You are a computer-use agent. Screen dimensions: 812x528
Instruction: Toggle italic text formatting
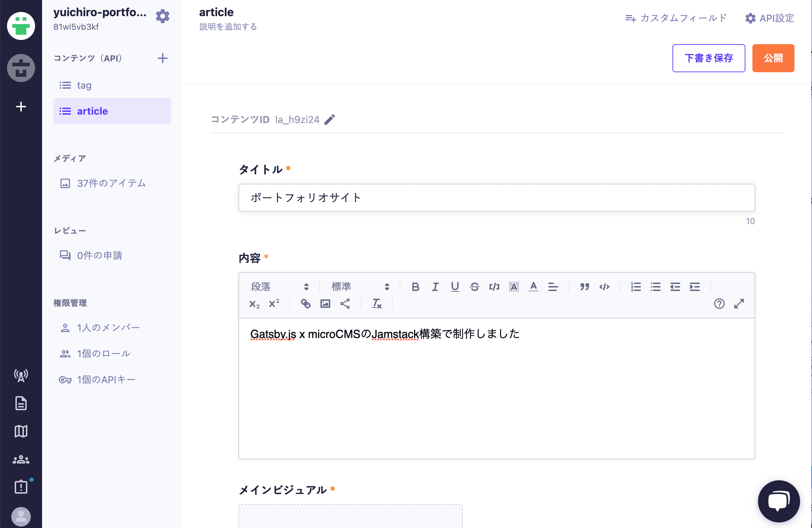click(x=435, y=287)
